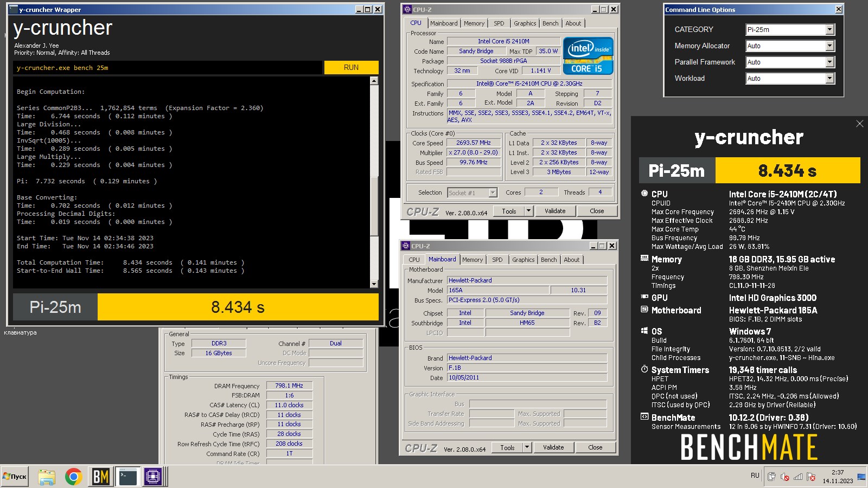Open Graphics tab in upper CPU-Z

click(525, 23)
